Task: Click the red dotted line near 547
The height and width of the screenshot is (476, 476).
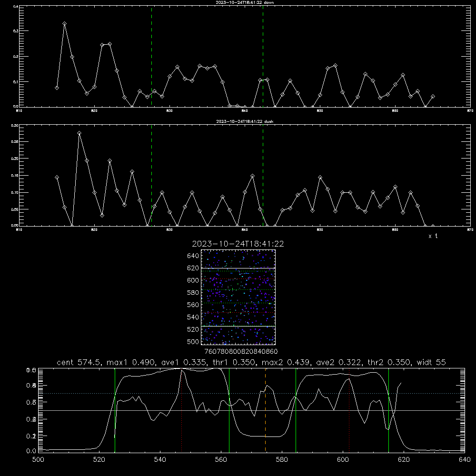Action: coord(181,410)
